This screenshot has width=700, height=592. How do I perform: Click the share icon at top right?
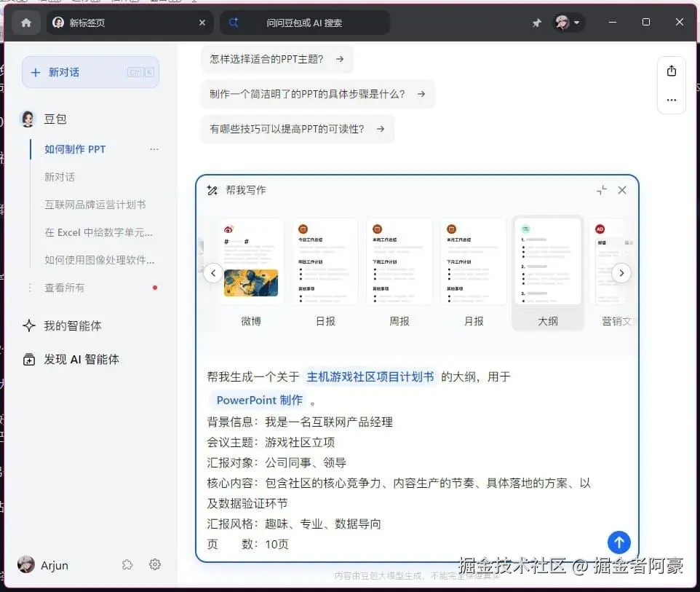click(672, 71)
